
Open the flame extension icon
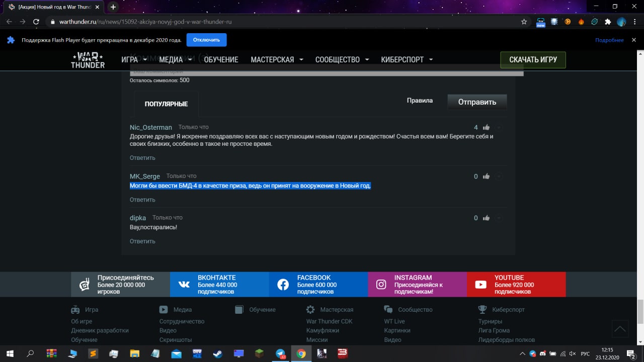(581, 22)
